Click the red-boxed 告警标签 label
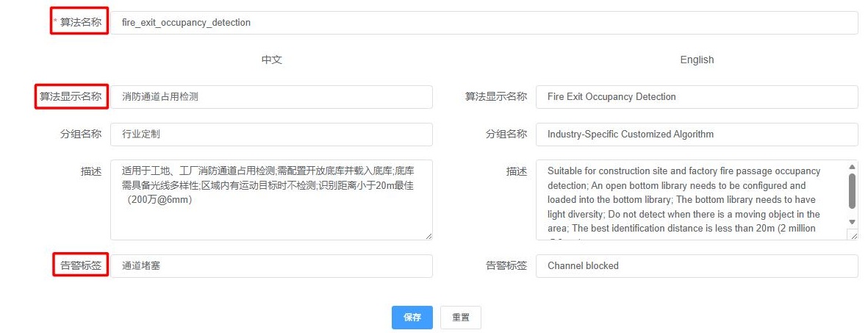 click(x=81, y=265)
